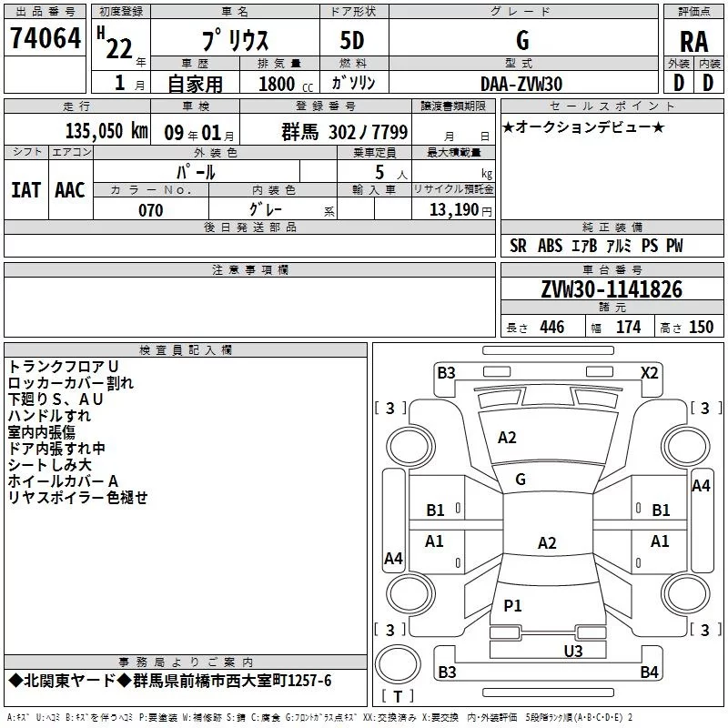This screenshot has width=728, height=728.
Task: Click the 譲渡書類期限 header
Action: [453, 106]
